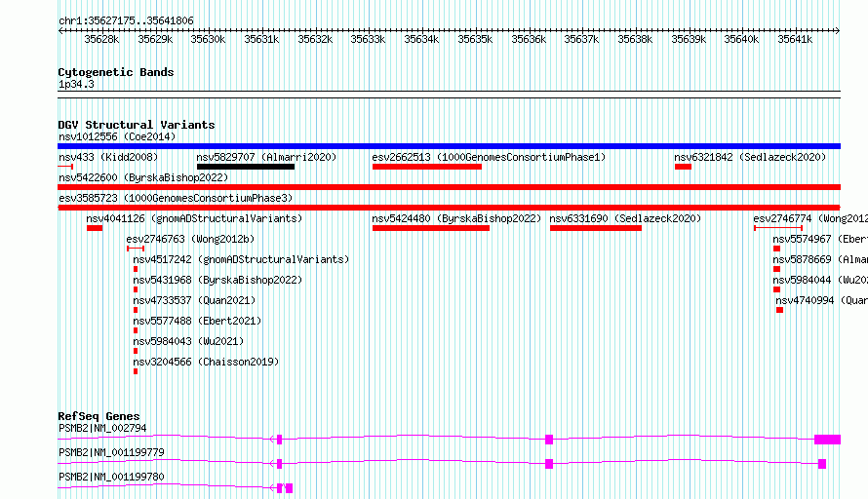Image resolution: width=868 pixels, height=499 pixels.
Task: Click the nsv5984043 (Wu2021) variant label
Action: (x=188, y=341)
